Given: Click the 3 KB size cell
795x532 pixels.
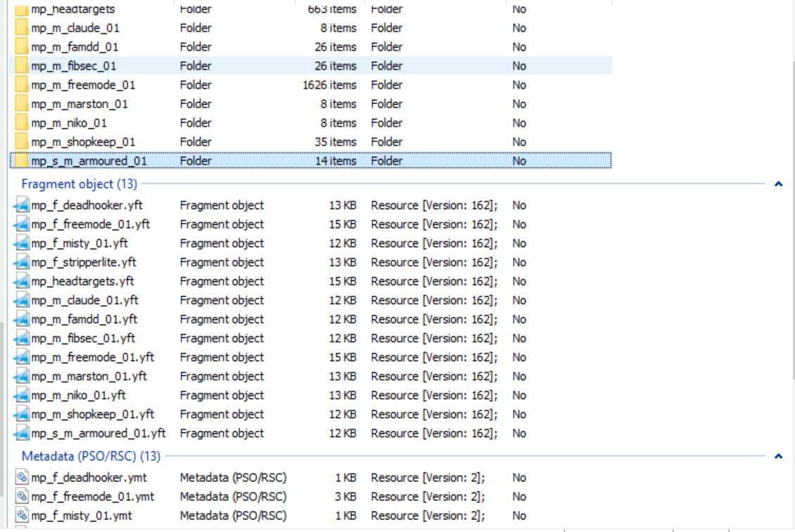Looking at the screenshot, I should pyautogui.click(x=345, y=497).
